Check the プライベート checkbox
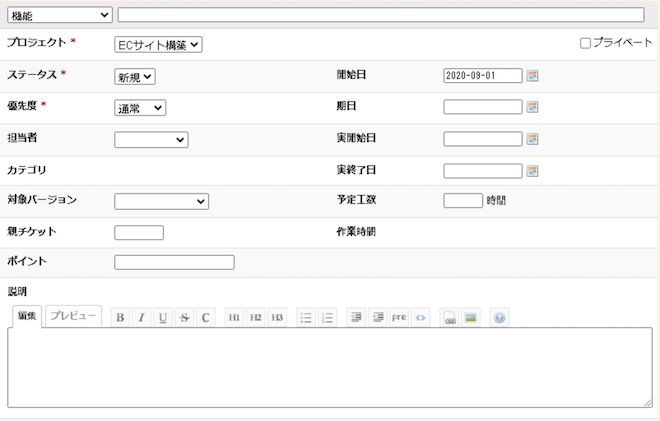 [585, 43]
